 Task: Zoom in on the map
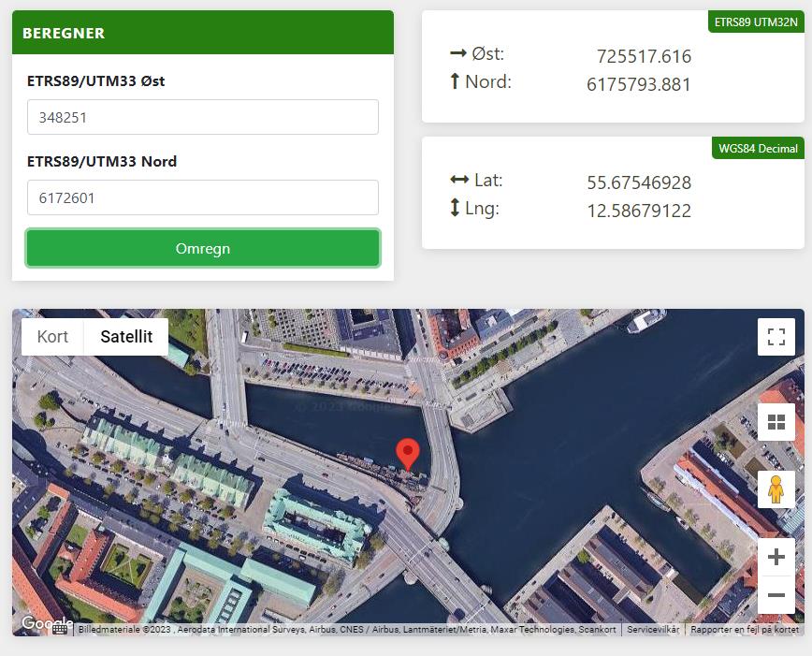coord(776,557)
